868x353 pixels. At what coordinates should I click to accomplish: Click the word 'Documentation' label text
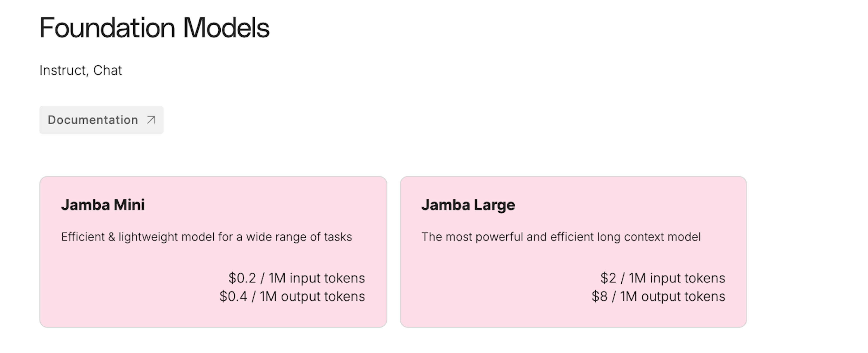tap(93, 120)
